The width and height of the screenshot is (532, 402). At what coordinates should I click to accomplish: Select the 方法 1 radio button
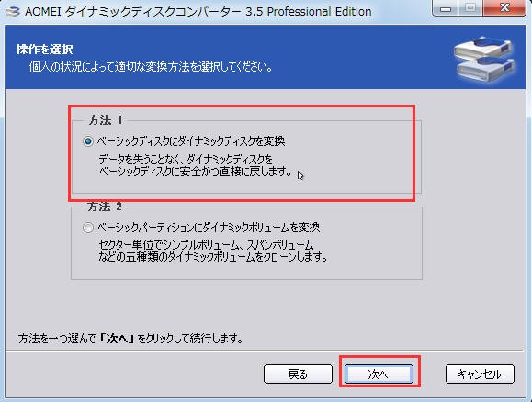(88, 141)
